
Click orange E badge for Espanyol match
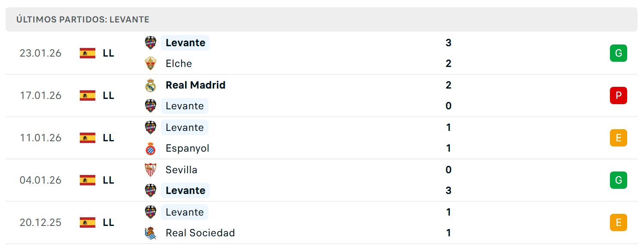(x=618, y=138)
